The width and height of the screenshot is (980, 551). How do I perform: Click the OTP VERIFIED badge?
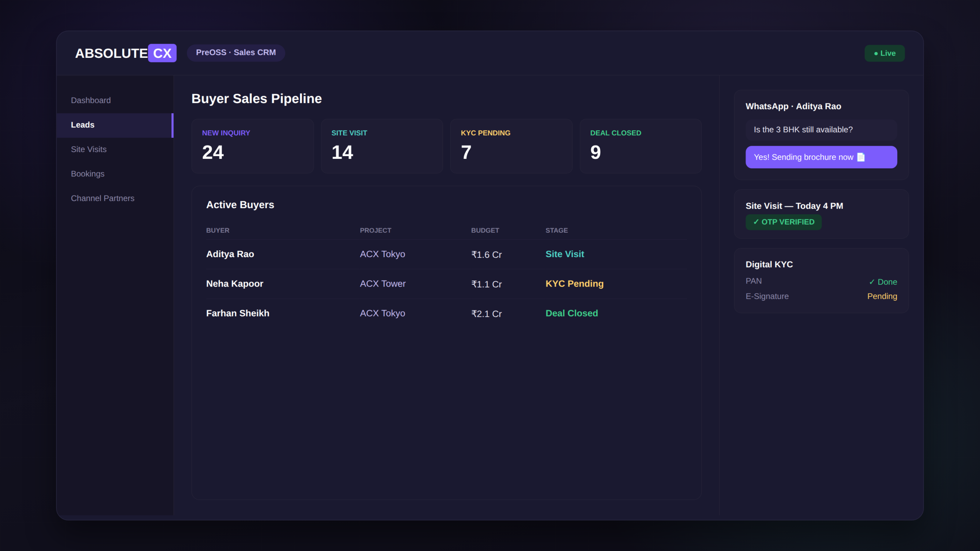tap(784, 222)
